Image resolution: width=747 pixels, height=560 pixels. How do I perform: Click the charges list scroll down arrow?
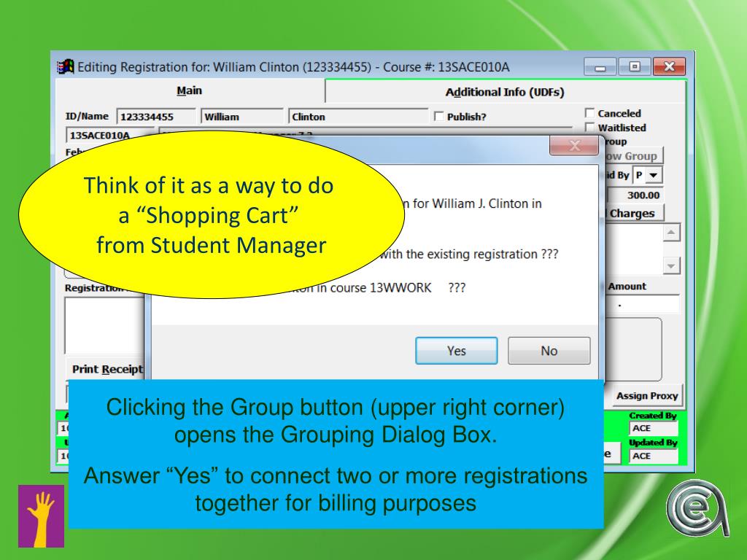coord(671,265)
